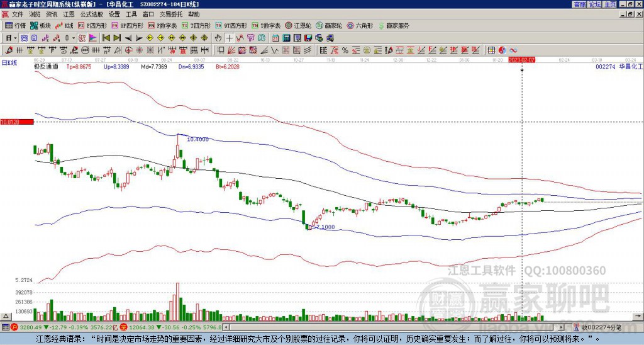The width and height of the screenshot is (644, 345).
Task: Open the 板块 sector view
Action: [41, 26]
